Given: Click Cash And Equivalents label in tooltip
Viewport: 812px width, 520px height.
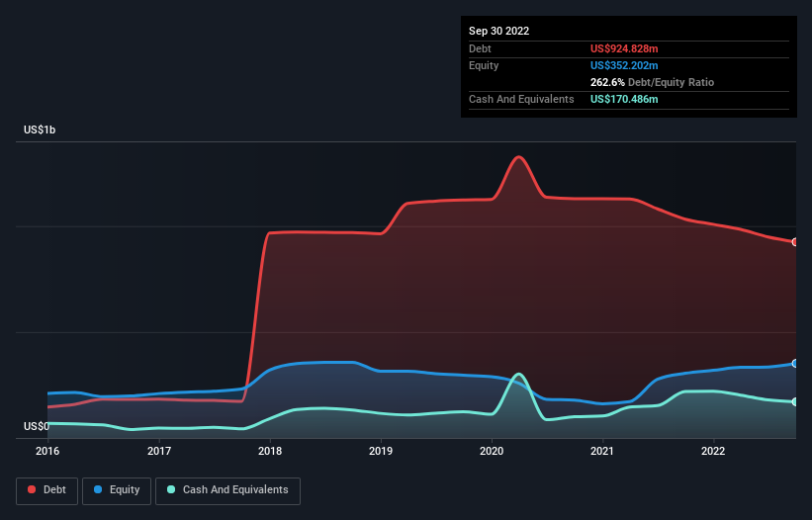Looking at the screenshot, I should pyautogui.click(x=521, y=99).
